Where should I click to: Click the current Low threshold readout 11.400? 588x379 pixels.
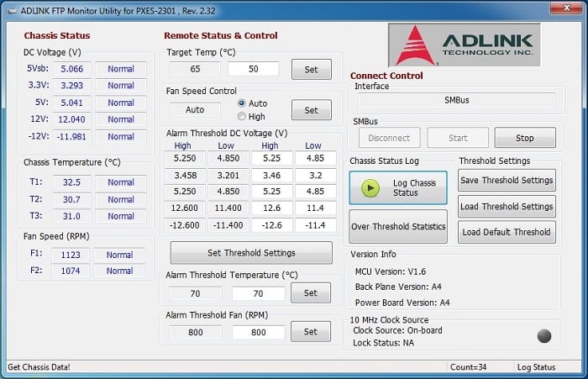pos(228,208)
